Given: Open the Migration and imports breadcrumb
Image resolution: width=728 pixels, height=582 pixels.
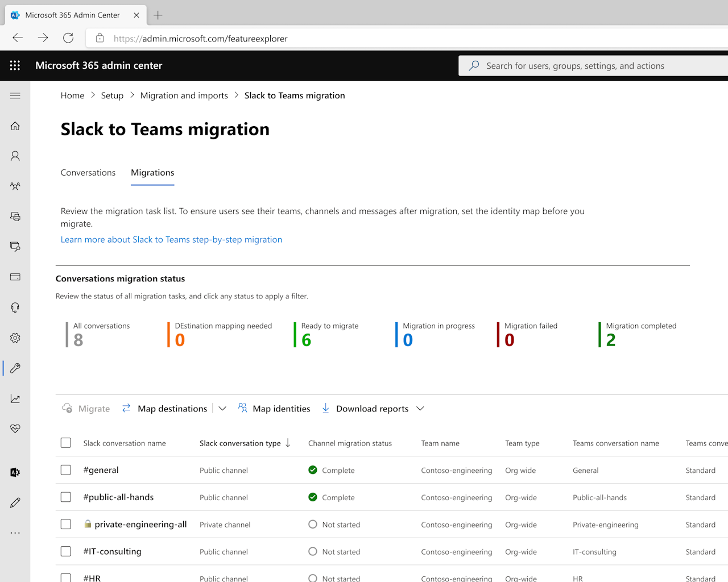Looking at the screenshot, I should [x=184, y=95].
